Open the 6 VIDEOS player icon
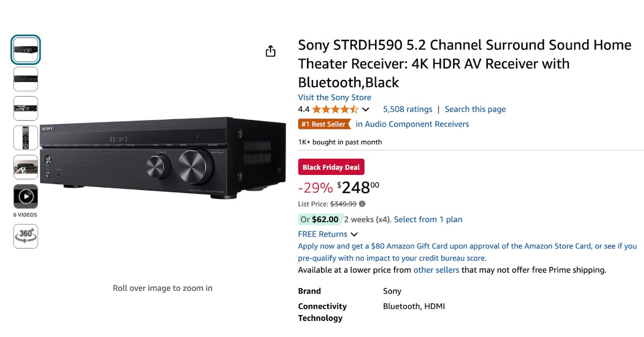 coord(25,197)
